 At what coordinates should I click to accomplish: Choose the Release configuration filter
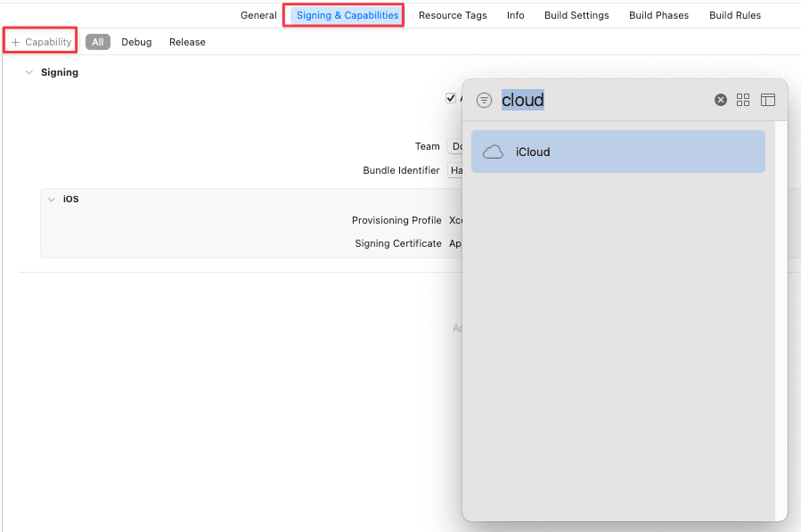pyautogui.click(x=187, y=42)
